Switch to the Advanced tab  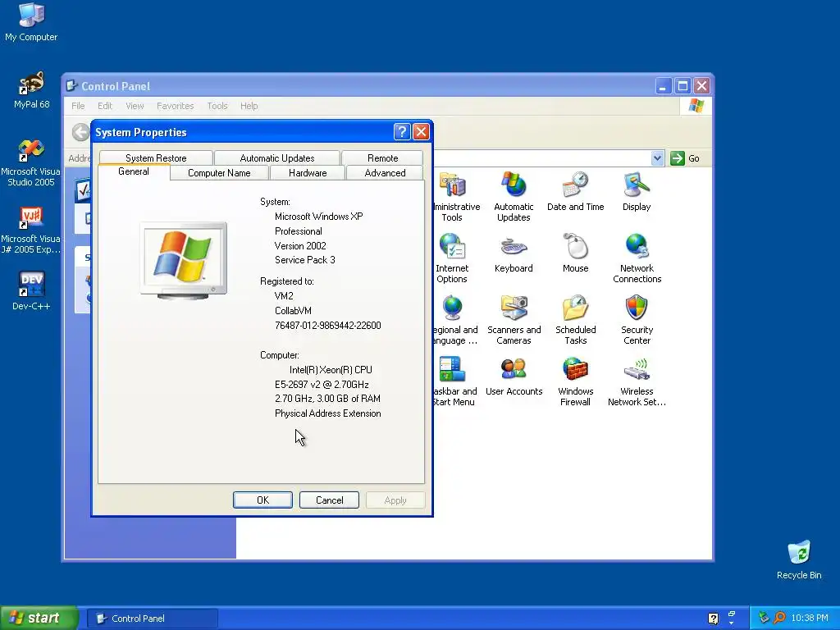click(385, 173)
